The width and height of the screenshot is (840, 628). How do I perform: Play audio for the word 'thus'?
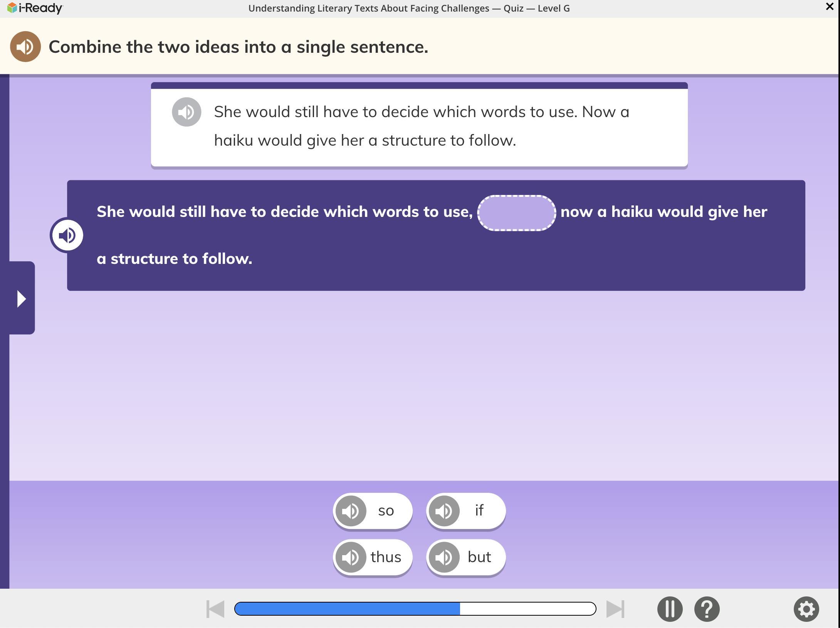coord(351,557)
